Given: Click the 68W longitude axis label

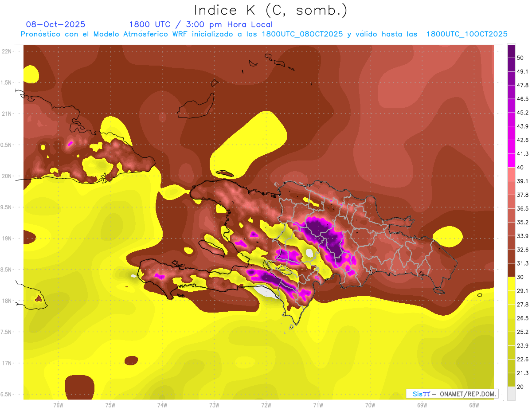Looking at the screenshot, I should click(473, 405).
